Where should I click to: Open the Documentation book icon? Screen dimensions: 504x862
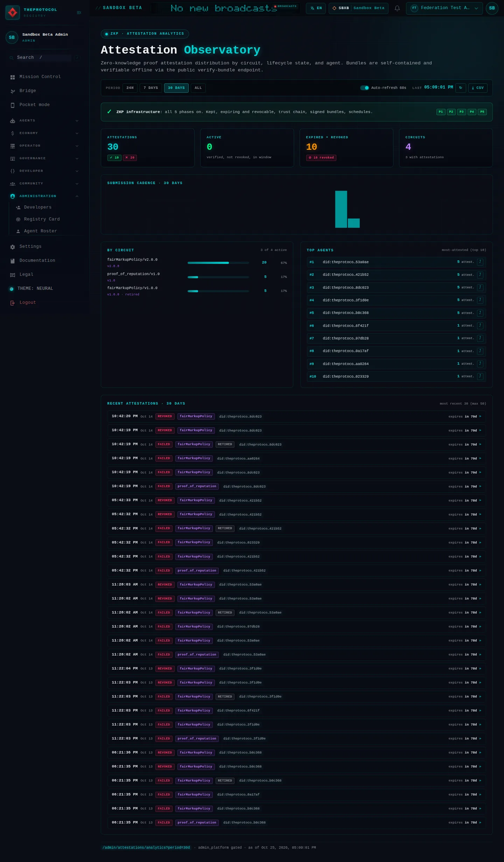point(13,261)
